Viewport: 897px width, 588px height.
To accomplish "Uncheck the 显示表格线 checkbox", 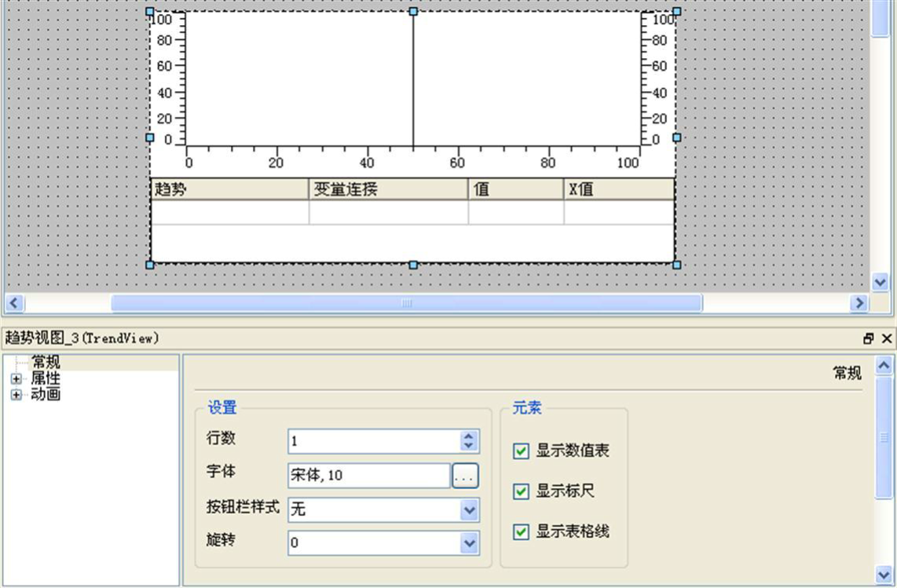I will coord(521,531).
